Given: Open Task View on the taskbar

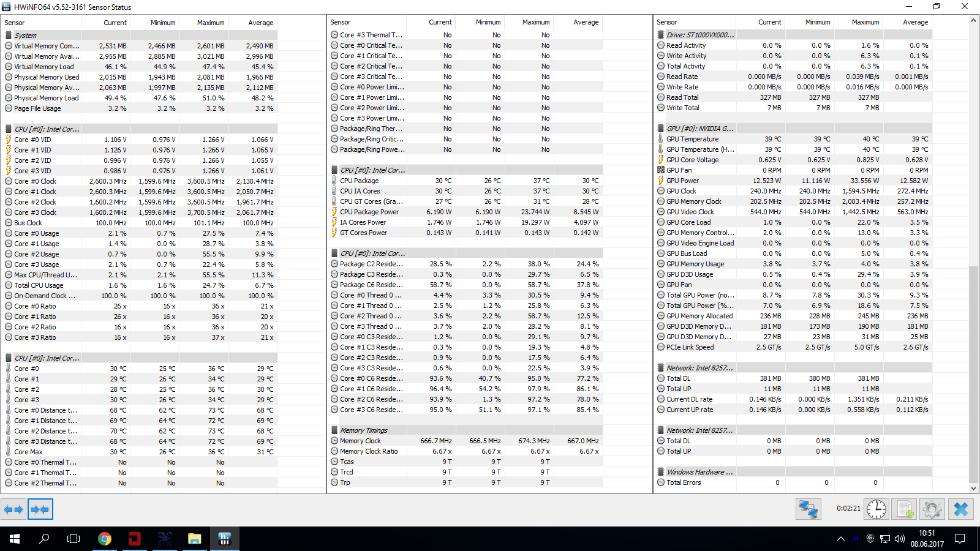Looking at the screenshot, I should tap(73, 539).
